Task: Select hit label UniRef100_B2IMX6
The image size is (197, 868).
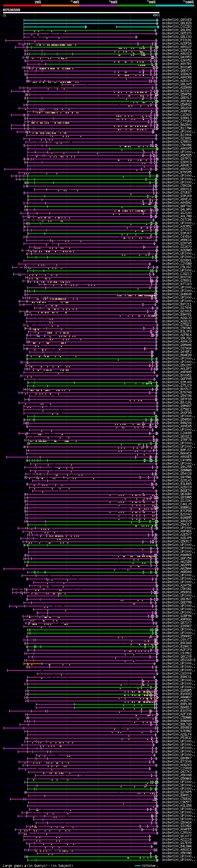Action: click(x=177, y=135)
